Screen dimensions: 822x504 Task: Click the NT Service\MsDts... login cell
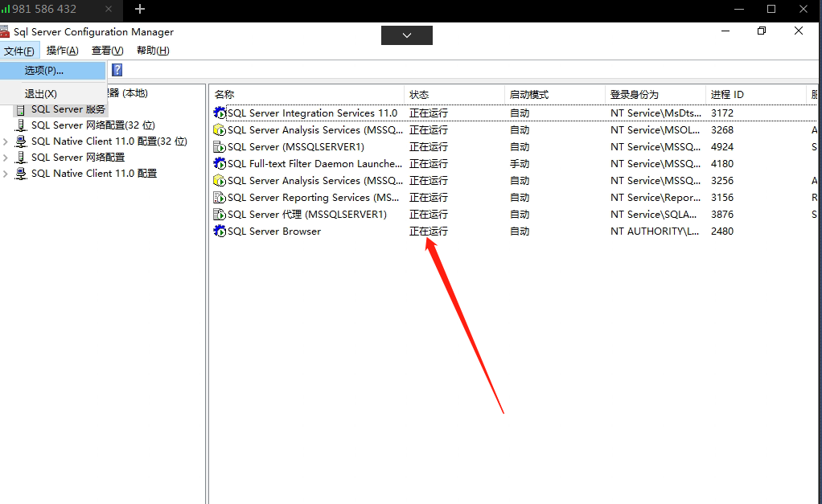pos(656,113)
